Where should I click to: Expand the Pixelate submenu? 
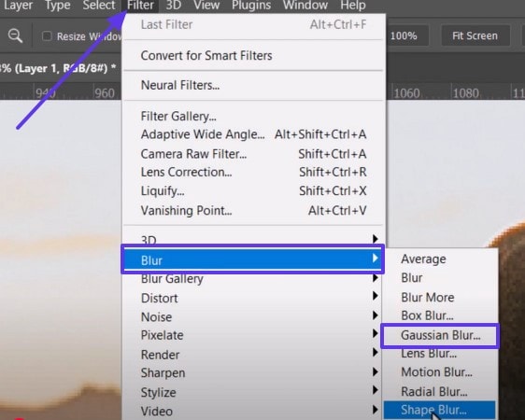pos(254,335)
